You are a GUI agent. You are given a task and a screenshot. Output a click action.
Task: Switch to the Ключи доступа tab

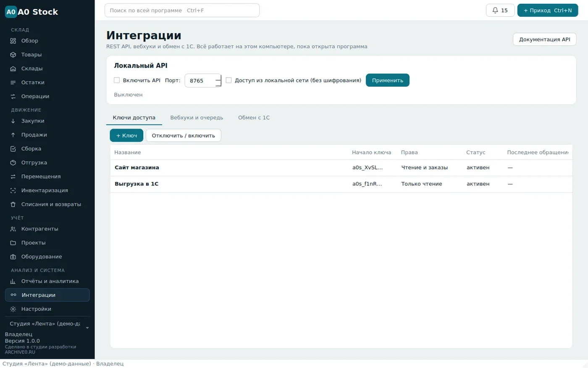coord(134,118)
